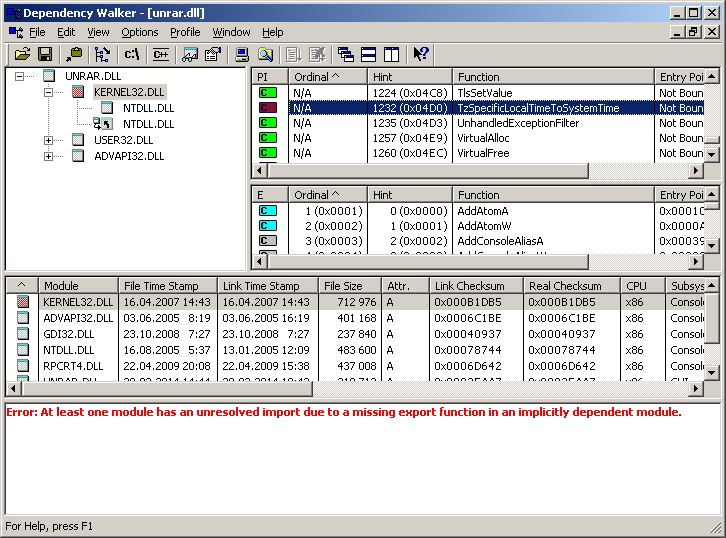726x538 pixels.
Task: Select USER32.DLL in the module tree
Action: point(123,140)
